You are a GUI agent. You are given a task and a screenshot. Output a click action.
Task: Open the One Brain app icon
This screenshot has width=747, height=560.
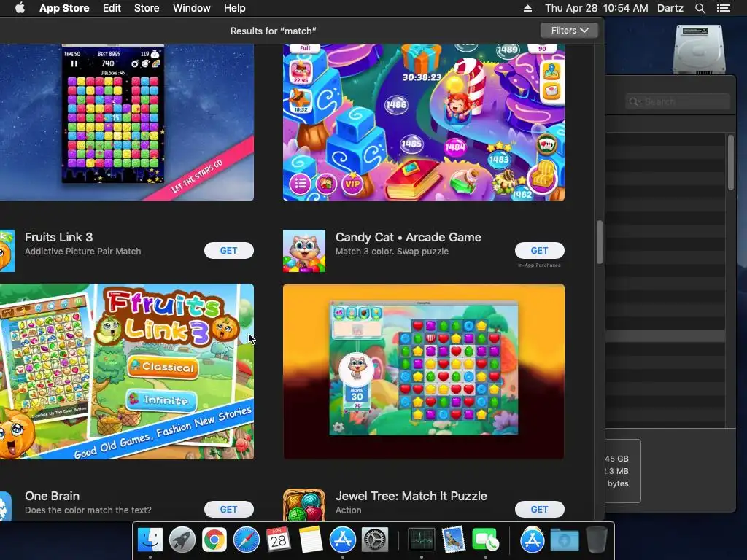6,506
